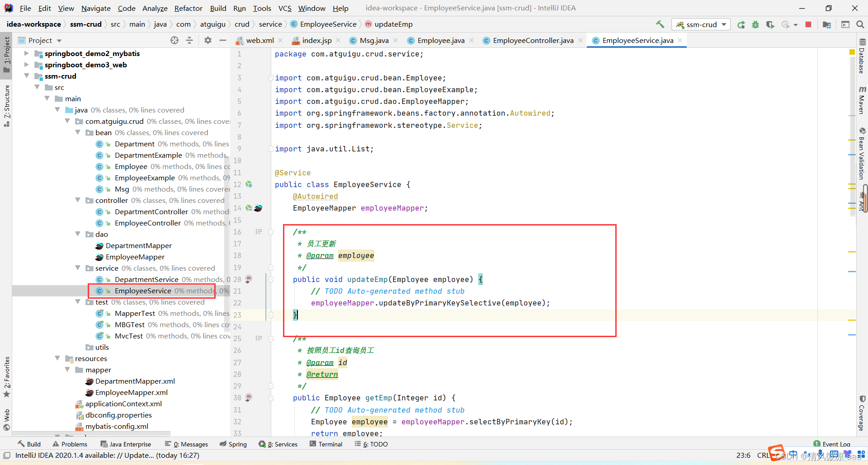Click Search Everywhere magnifier icon
Viewport: 868px width, 465px height.
(x=860, y=24)
